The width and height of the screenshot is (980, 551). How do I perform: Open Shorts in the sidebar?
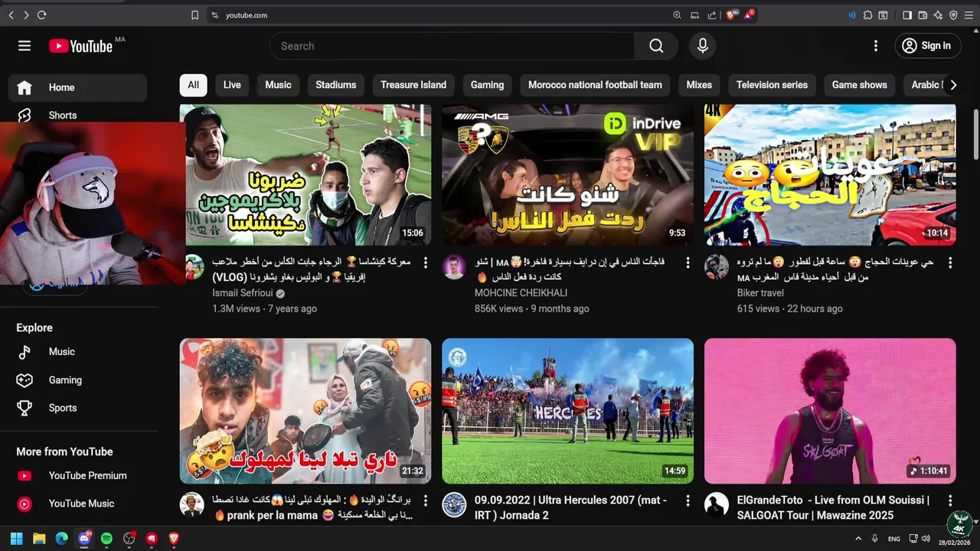77,116
